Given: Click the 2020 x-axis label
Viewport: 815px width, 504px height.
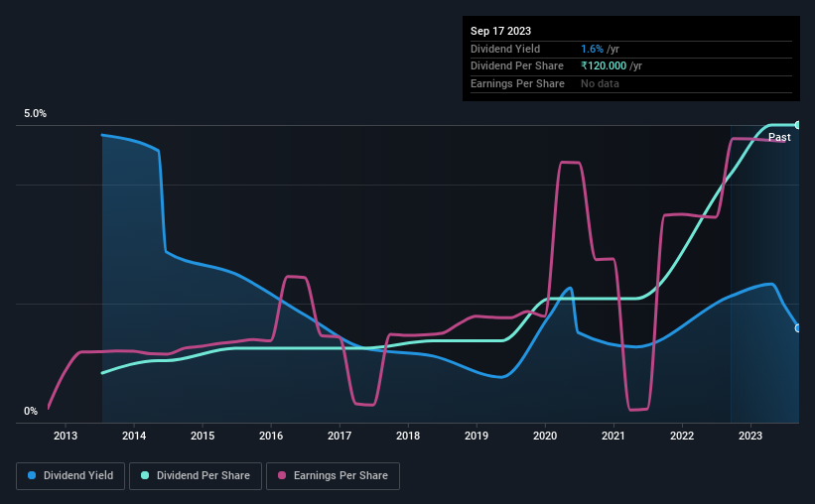Looking at the screenshot, I should pos(545,436).
